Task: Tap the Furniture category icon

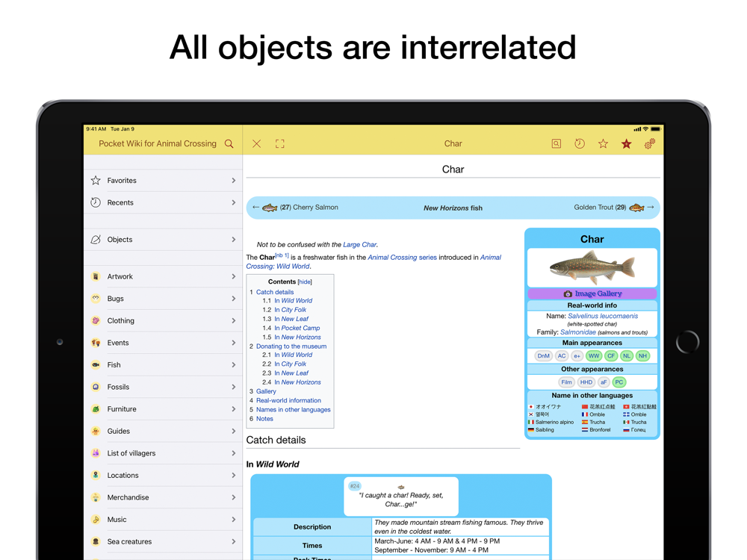Action: pos(96,409)
